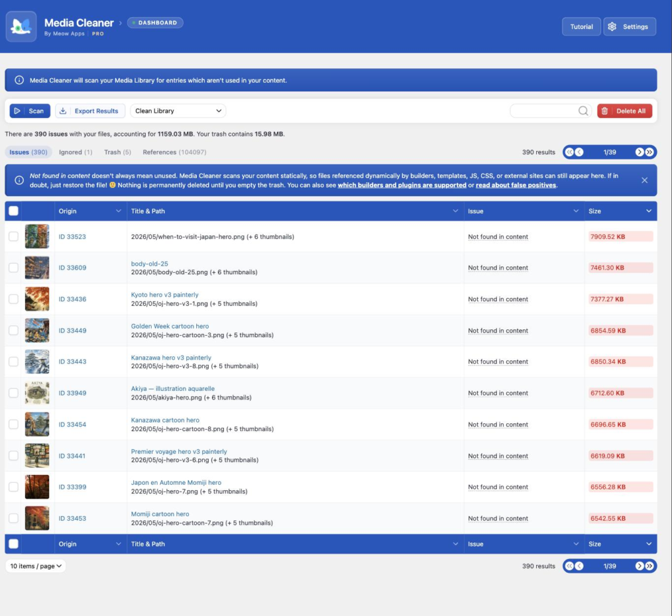The width and height of the screenshot is (672, 616).
Task: Click 'Not found in content' for ID 33453
Action: [497, 518]
